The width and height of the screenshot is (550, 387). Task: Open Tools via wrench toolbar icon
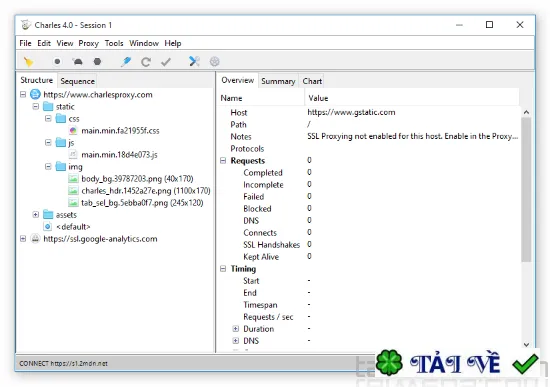point(194,61)
